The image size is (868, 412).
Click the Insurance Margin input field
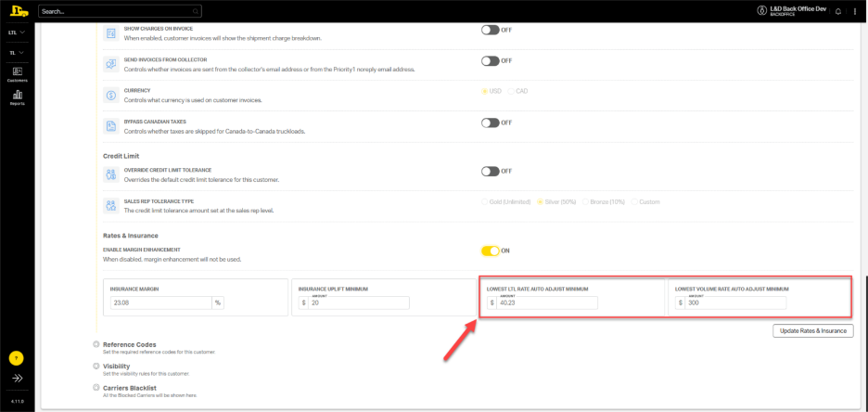point(160,303)
